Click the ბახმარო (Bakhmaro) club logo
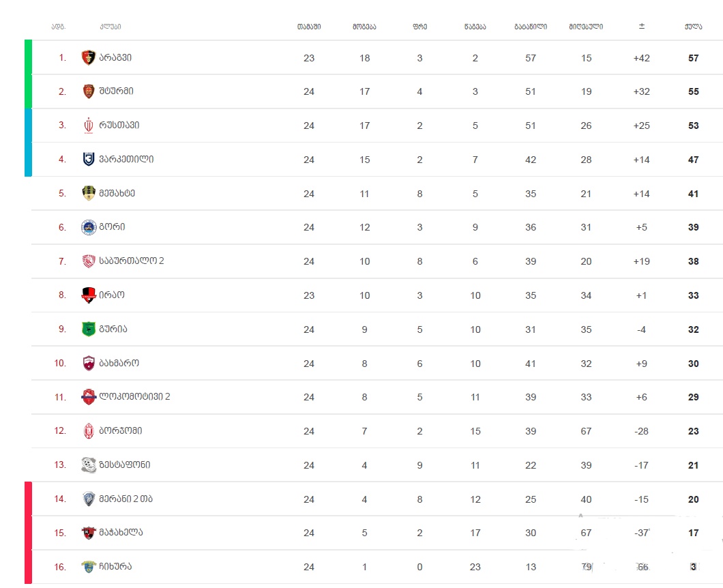 point(88,363)
